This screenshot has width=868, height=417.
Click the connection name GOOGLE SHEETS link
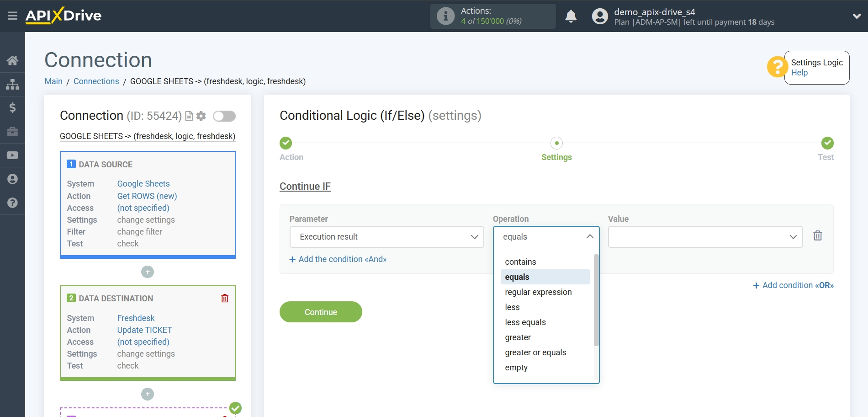click(x=148, y=136)
